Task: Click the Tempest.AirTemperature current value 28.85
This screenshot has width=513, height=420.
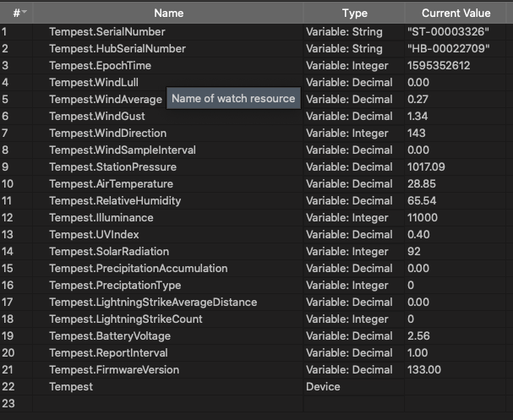Action: click(x=422, y=184)
